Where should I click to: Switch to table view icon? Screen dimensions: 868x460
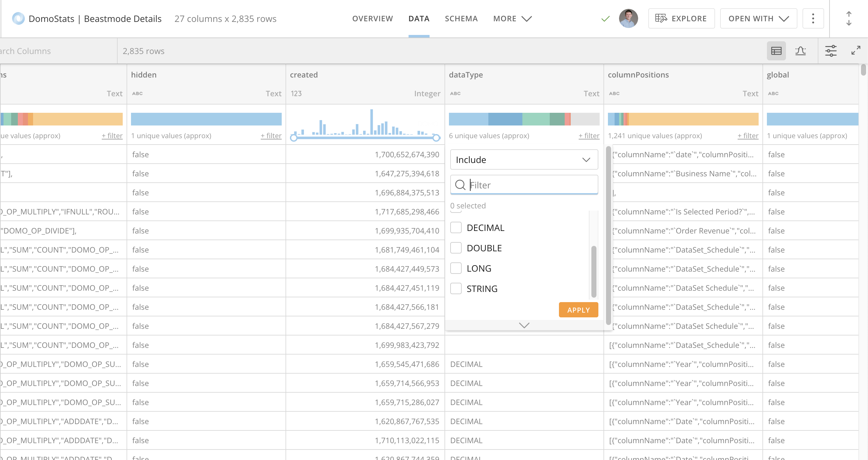coord(776,51)
